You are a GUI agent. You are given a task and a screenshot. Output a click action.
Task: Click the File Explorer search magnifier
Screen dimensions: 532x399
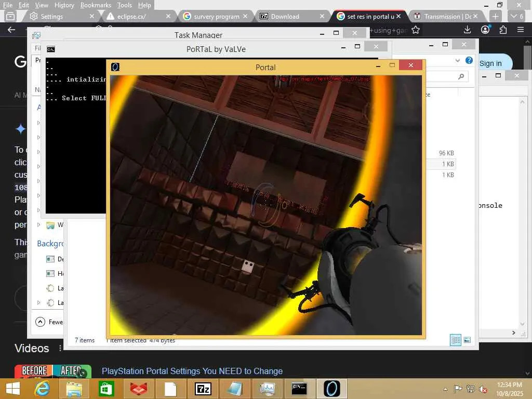coord(461,77)
